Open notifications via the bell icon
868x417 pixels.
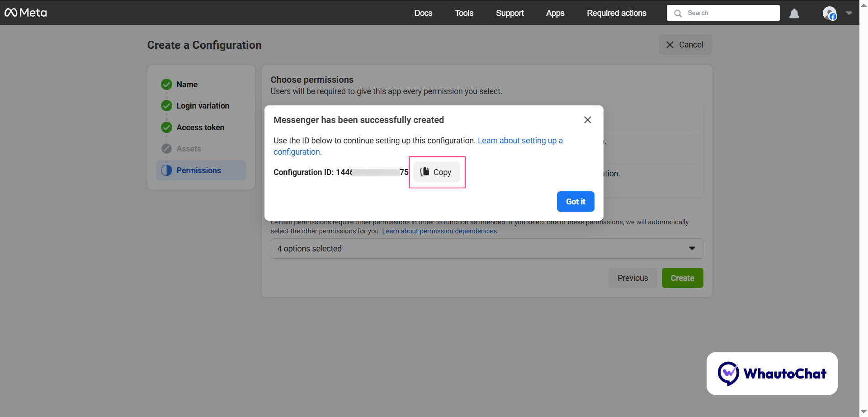pos(794,13)
